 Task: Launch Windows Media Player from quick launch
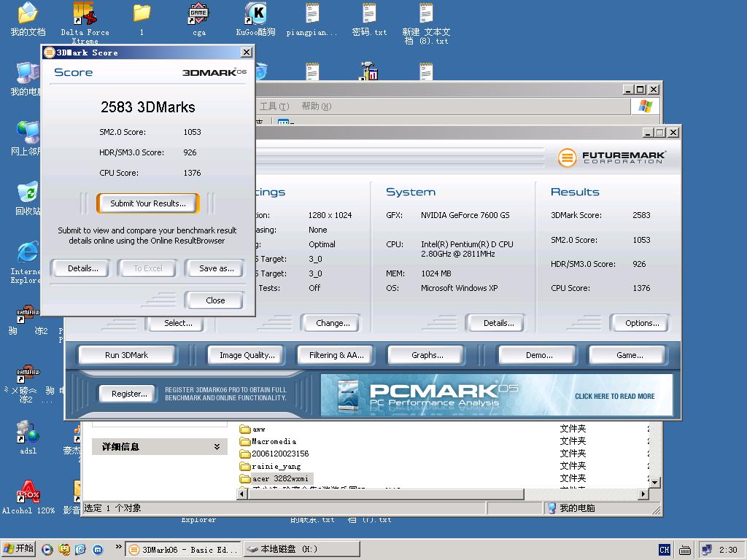point(47,550)
